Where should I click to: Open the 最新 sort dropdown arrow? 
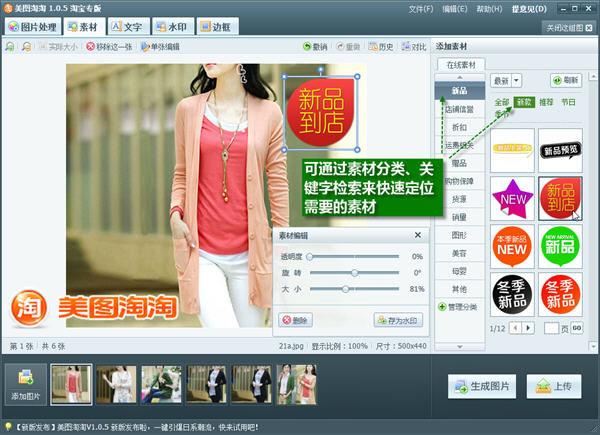(517, 80)
